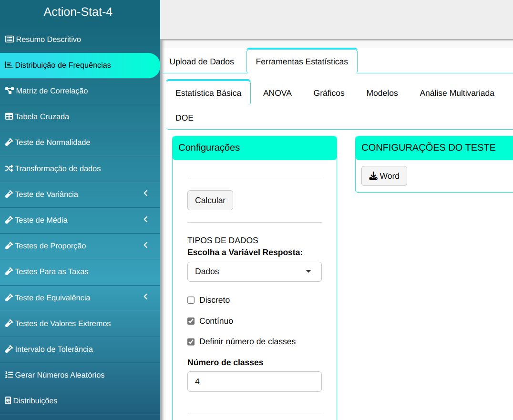Screen dimensions: 513x420
Task: Expand the Teste de Média submenu
Action: tap(145, 219)
